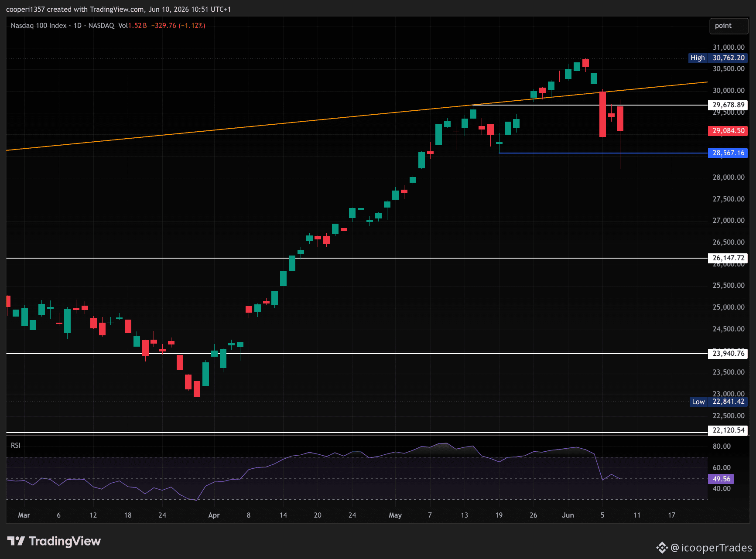756x559 pixels.
Task: Click the 25,000.00 price axis tick
Action: click(x=729, y=307)
